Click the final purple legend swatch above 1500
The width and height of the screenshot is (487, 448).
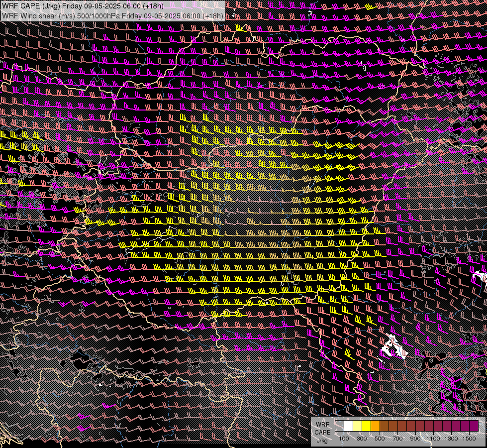click(x=474, y=426)
